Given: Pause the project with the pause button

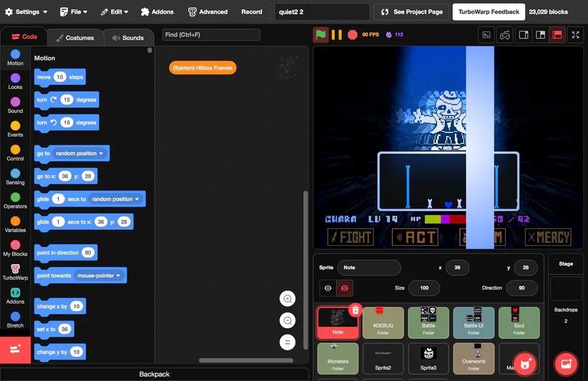Looking at the screenshot, I should (x=336, y=35).
